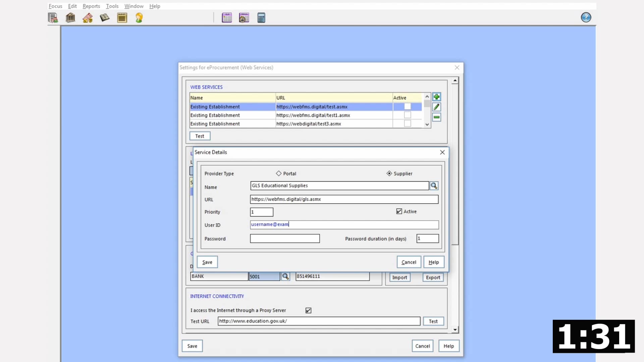
Task: Select the Supplier provider type
Action: pyautogui.click(x=389, y=174)
